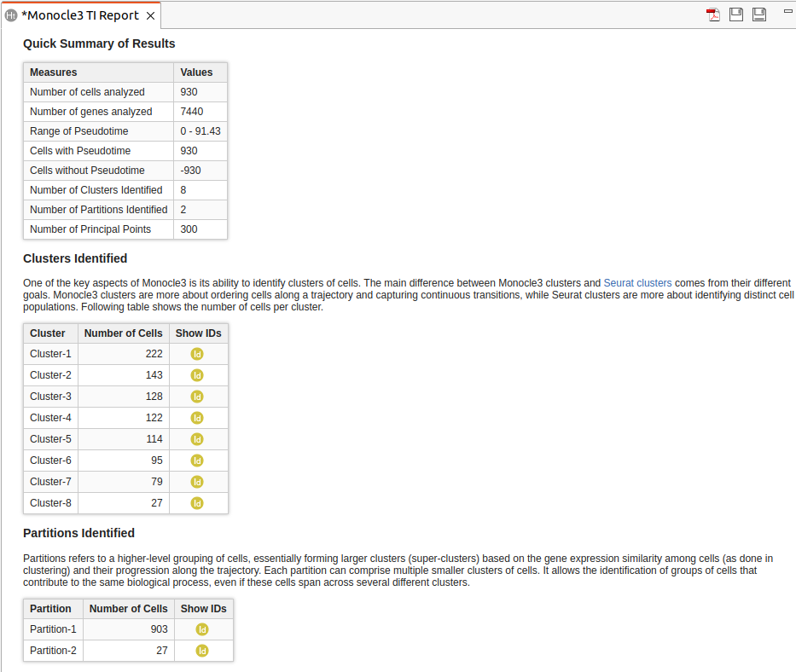
Task: Click the Range of Pseudotime value cell
Action: (x=200, y=131)
